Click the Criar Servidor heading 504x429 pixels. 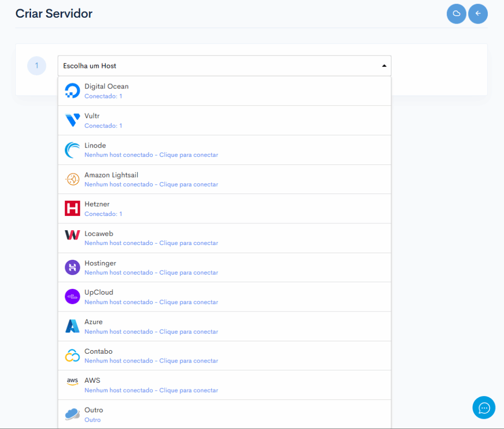pyautogui.click(x=54, y=13)
